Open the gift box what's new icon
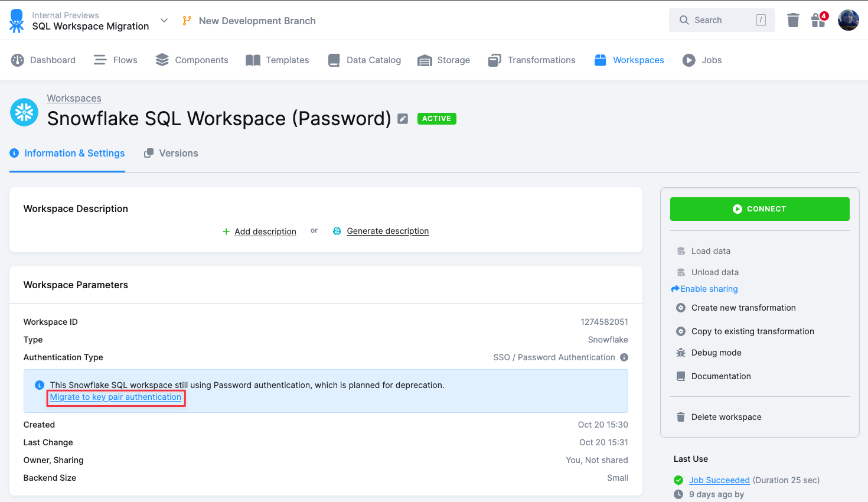The width and height of the screenshot is (868, 502). point(818,21)
